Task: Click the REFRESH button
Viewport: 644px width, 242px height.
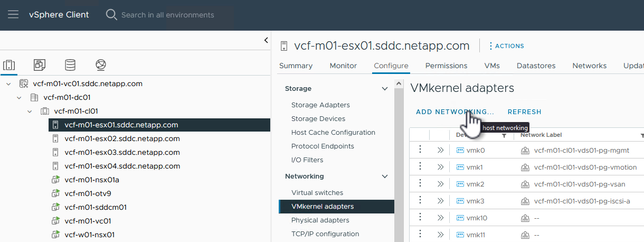Action: [x=524, y=112]
